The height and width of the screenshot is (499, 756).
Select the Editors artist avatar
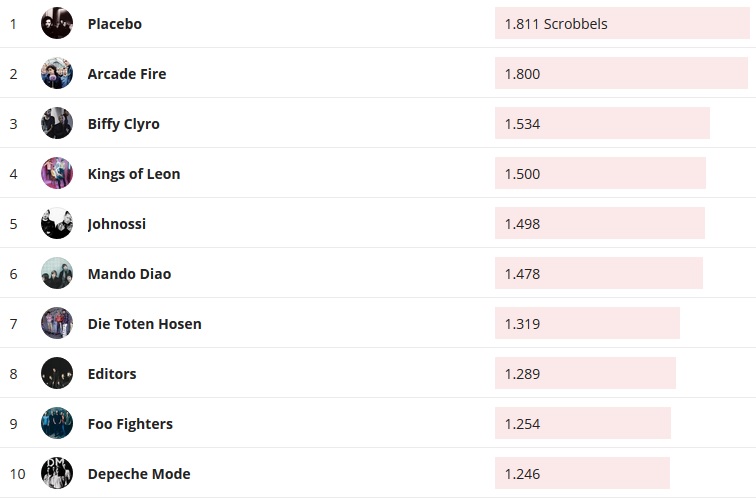pos(57,373)
